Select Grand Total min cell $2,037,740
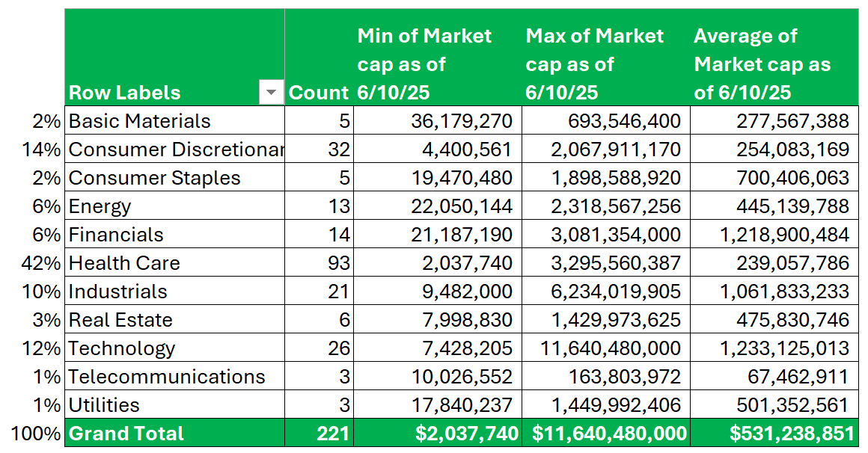Screen dimensions: 868x453 tap(437, 433)
